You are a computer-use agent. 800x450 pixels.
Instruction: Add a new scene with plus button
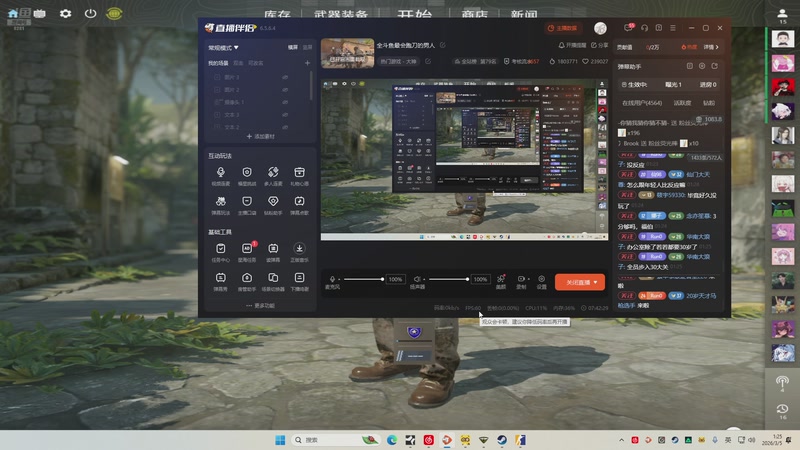coord(307,63)
